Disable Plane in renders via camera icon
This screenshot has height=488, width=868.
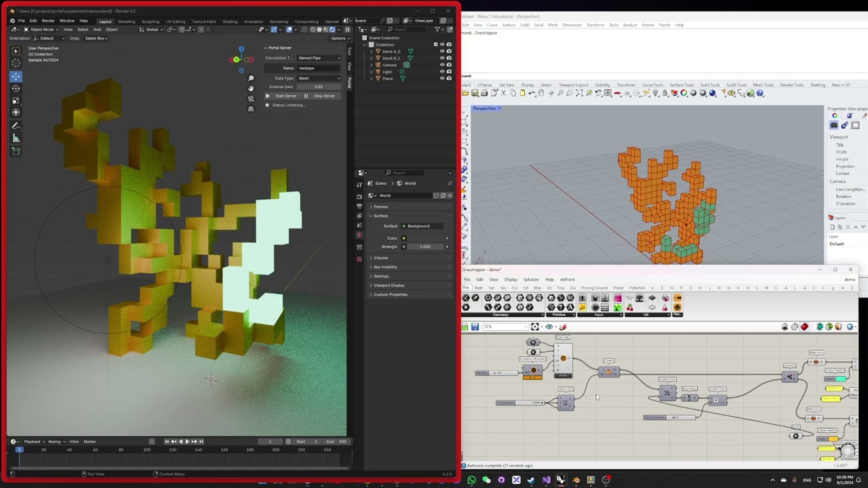(449, 79)
